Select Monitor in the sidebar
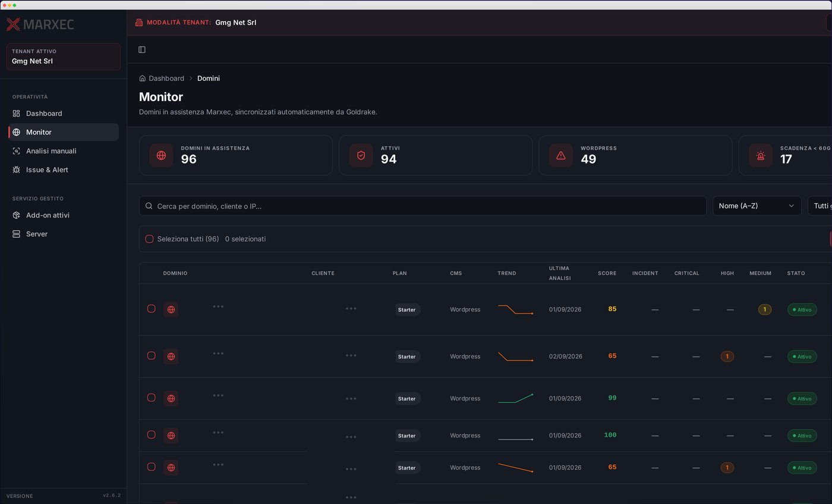This screenshot has height=504, width=832. coord(64,133)
